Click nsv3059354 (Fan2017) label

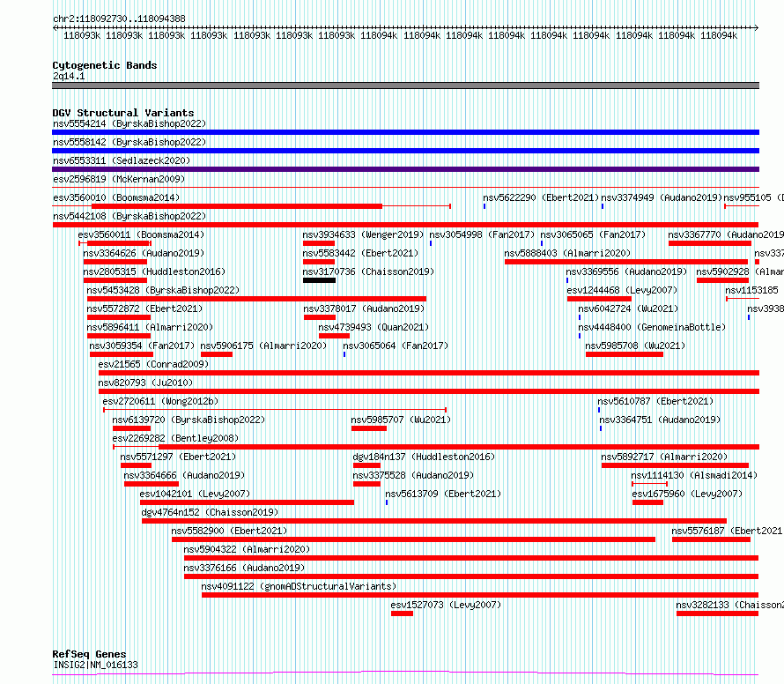pos(142,346)
